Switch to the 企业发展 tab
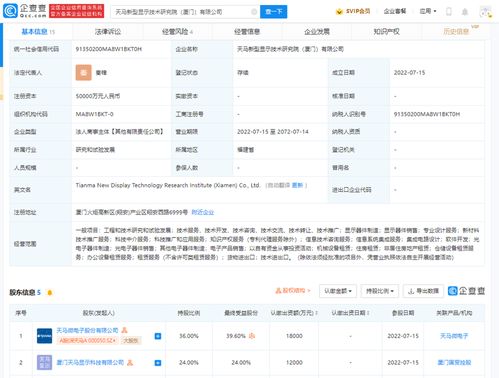Viewport: 499px width, 378px height. tap(317, 32)
